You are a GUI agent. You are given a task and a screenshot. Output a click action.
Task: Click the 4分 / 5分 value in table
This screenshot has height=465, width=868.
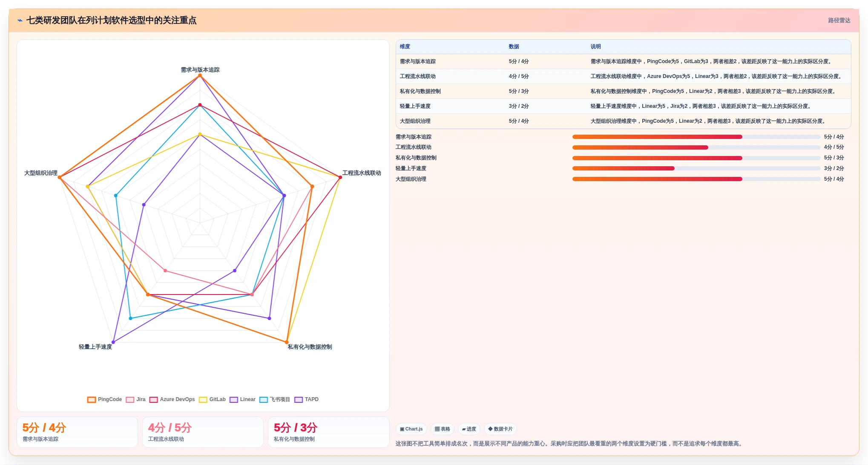click(x=519, y=76)
